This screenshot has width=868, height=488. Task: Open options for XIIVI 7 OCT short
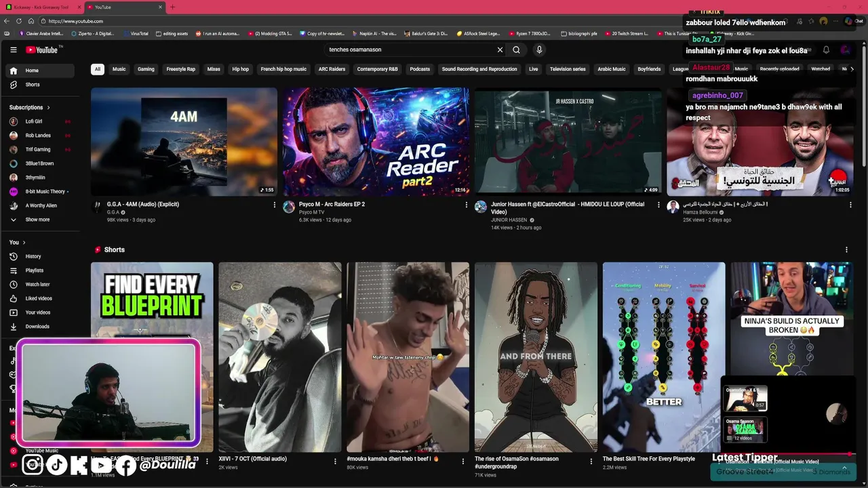tap(334, 462)
